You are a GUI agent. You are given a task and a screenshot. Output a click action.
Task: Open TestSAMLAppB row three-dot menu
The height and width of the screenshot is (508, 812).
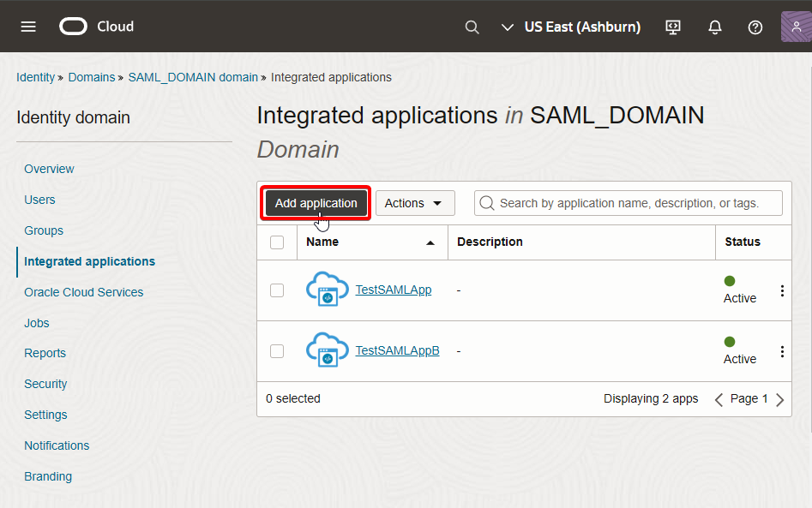(x=782, y=352)
